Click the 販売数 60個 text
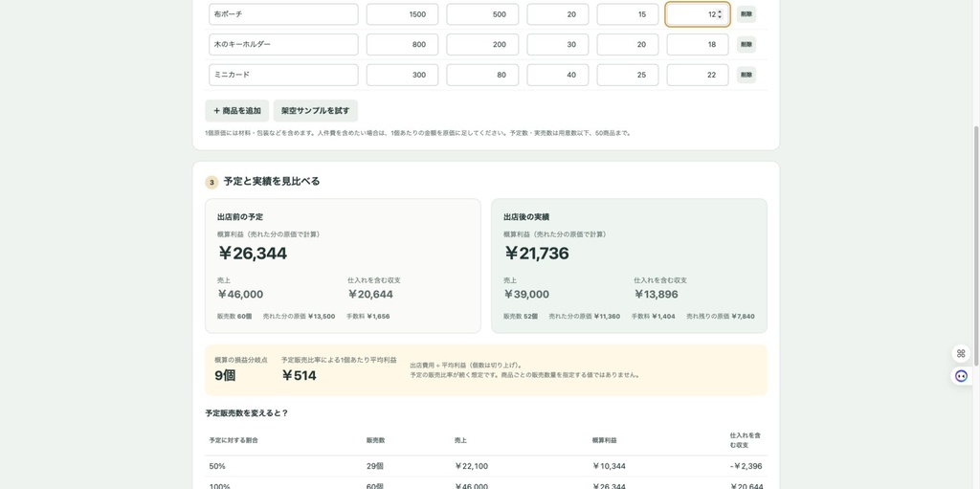This screenshot has width=980, height=489. [234, 317]
